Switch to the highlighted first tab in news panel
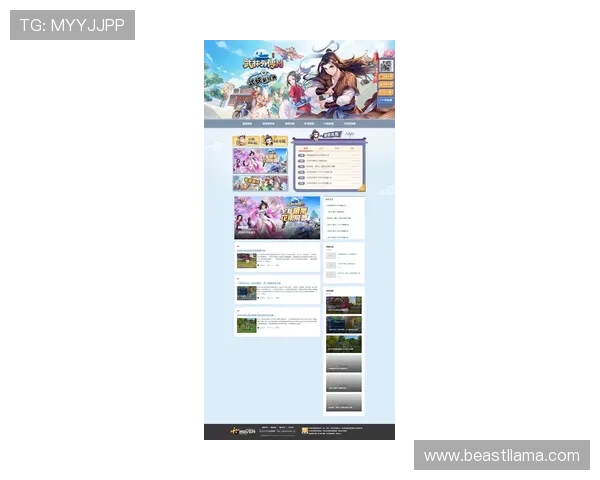The width and height of the screenshot is (600, 480). 306,147
